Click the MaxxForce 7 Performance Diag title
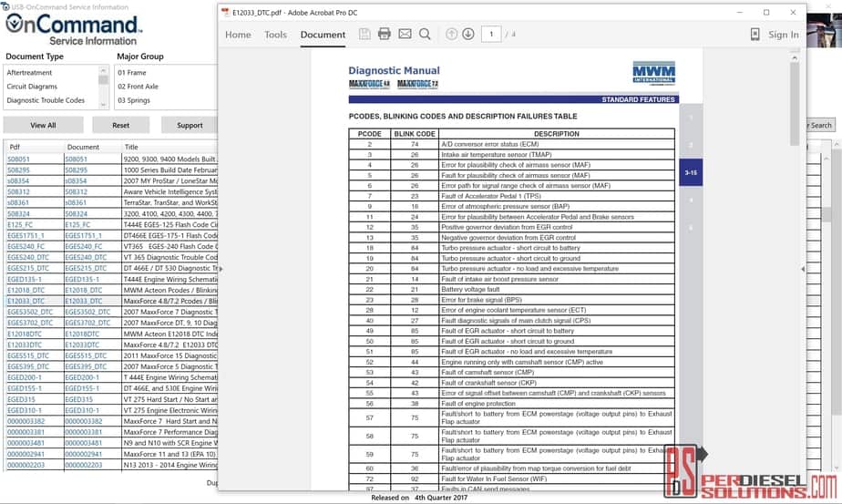842x504 pixels. (x=170, y=432)
